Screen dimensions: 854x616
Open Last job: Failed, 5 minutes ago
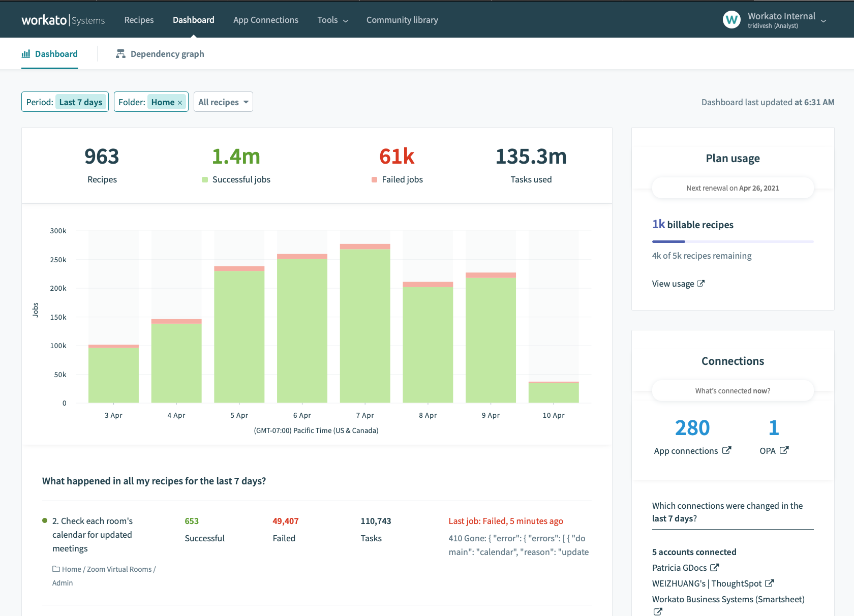coord(506,521)
